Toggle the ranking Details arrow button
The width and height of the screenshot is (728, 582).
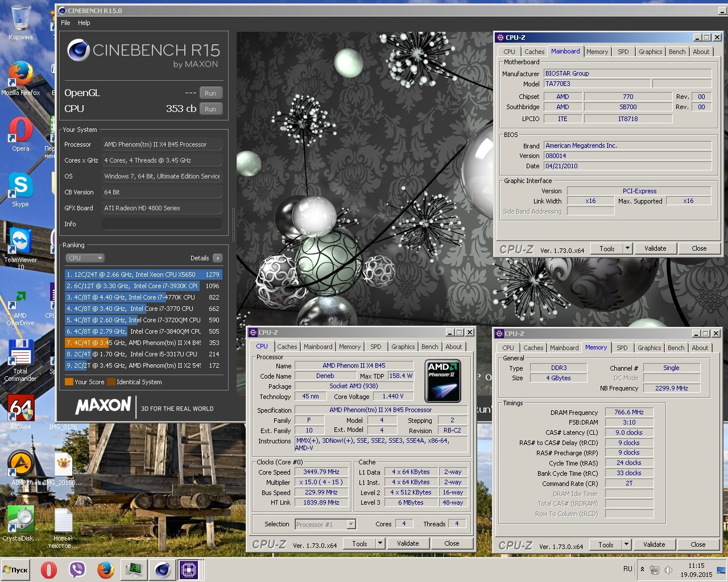[217, 258]
